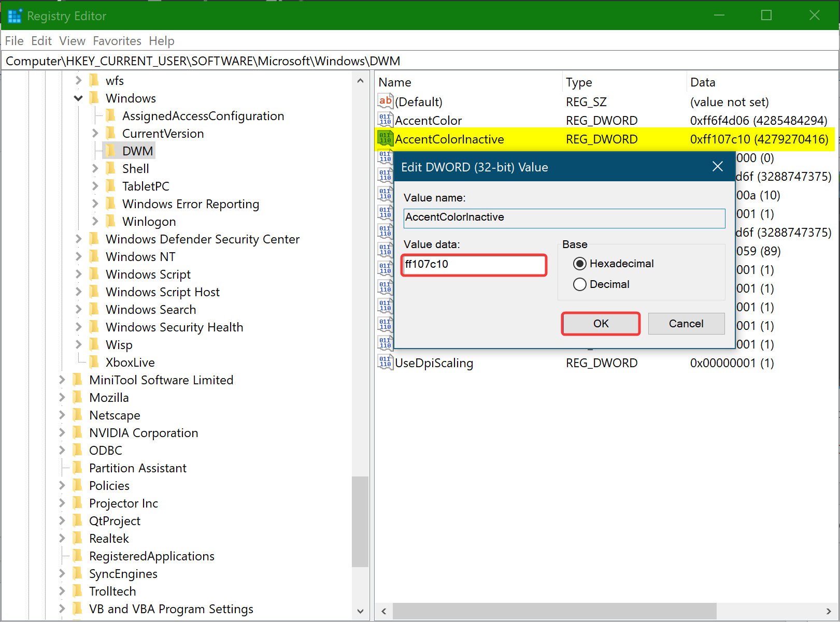This screenshot has width=840, height=622.
Task: Select the Windows Script key
Action: click(x=148, y=274)
